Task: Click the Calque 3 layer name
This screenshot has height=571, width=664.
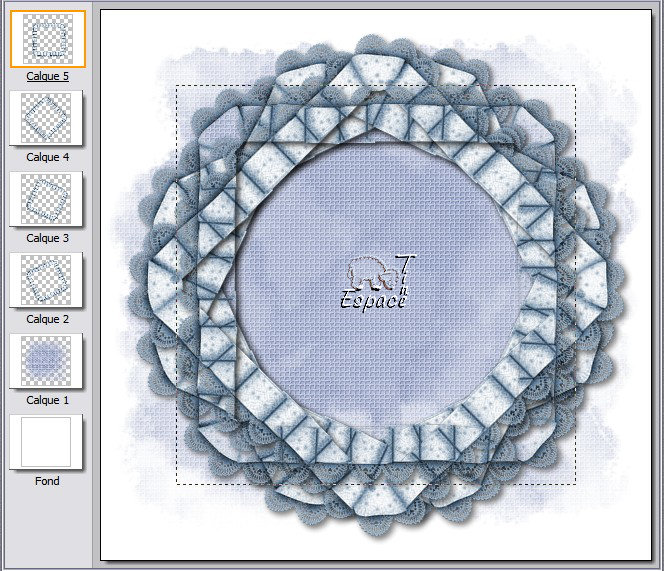Action: tap(47, 238)
